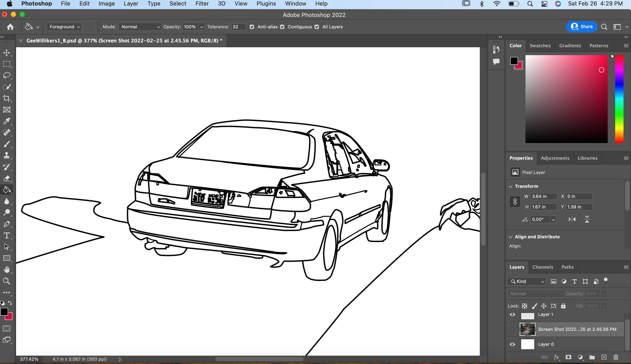
Task: Hide Layer 0 using its eye icon
Action: click(x=512, y=344)
